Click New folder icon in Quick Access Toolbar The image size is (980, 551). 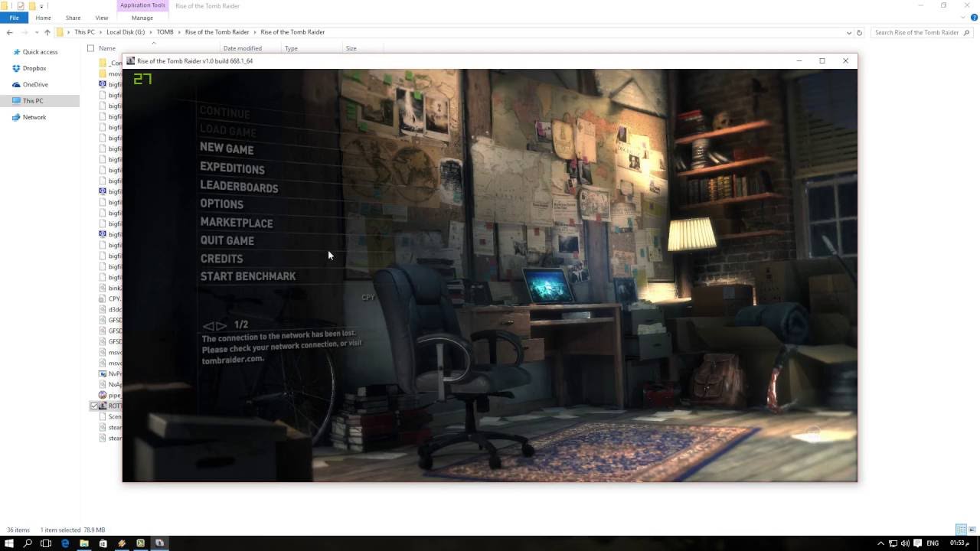32,5
